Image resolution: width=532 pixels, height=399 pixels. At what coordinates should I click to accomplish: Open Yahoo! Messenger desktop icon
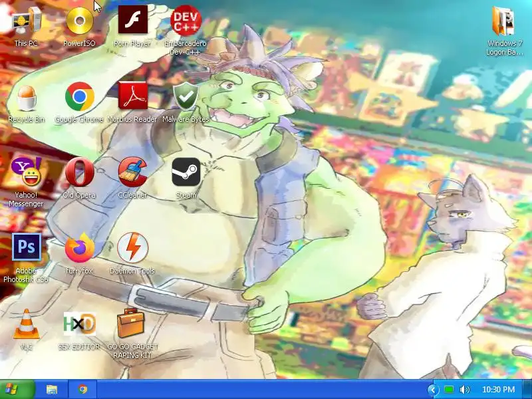(27, 172)
